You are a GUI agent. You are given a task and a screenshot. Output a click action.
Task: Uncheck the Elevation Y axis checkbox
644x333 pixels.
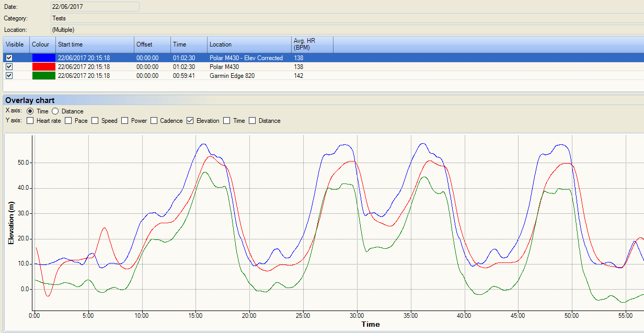click(191, 121)
